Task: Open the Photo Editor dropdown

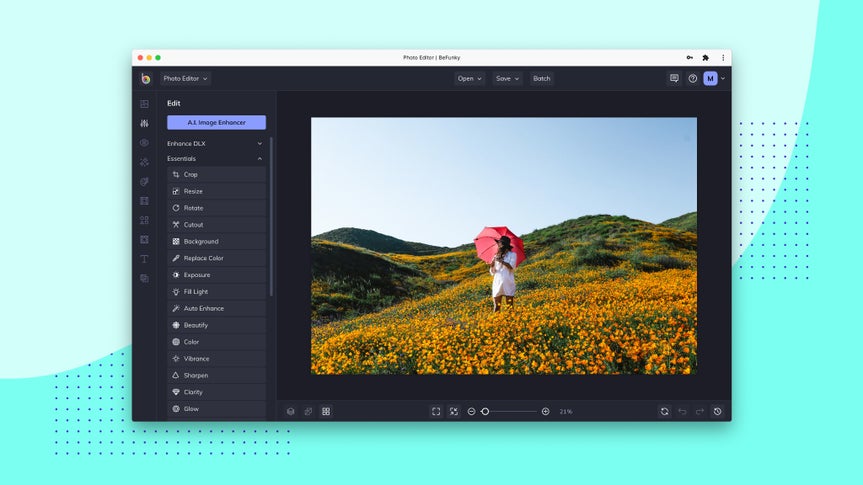Action: click(x=185, y=79)
